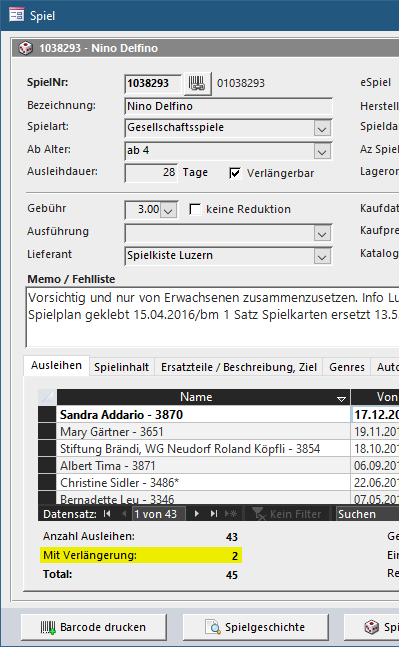This screenshot has width=399, height=647.
Task: Select the row Sandra Addario - 3870
Action: 203,415
